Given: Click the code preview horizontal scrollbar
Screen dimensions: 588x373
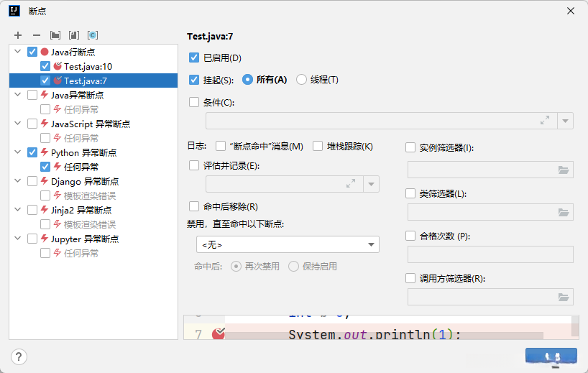Looking at the screenshot, I should tap(384, 336).
